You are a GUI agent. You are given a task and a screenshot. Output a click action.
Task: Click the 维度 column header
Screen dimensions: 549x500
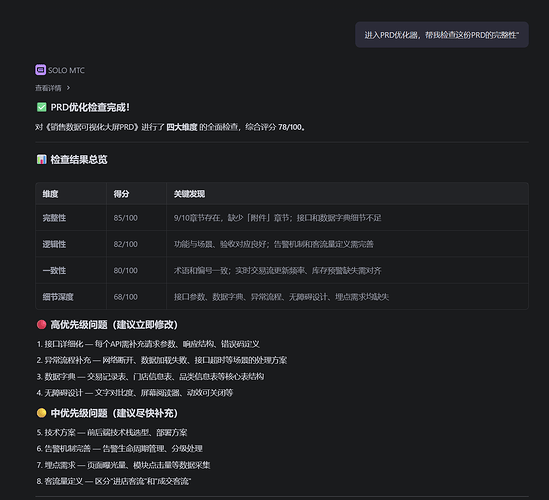pos(50,194)
